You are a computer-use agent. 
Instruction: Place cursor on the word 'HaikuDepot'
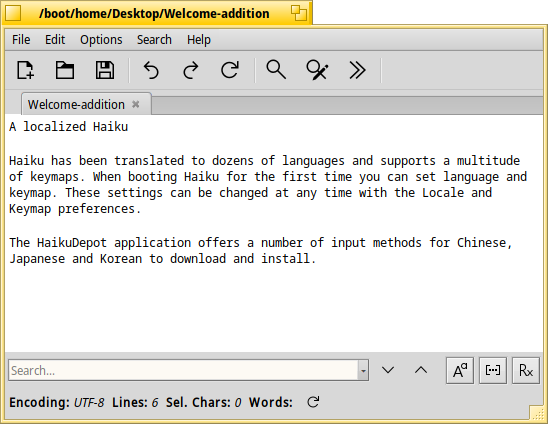click(x=72, y=243)
